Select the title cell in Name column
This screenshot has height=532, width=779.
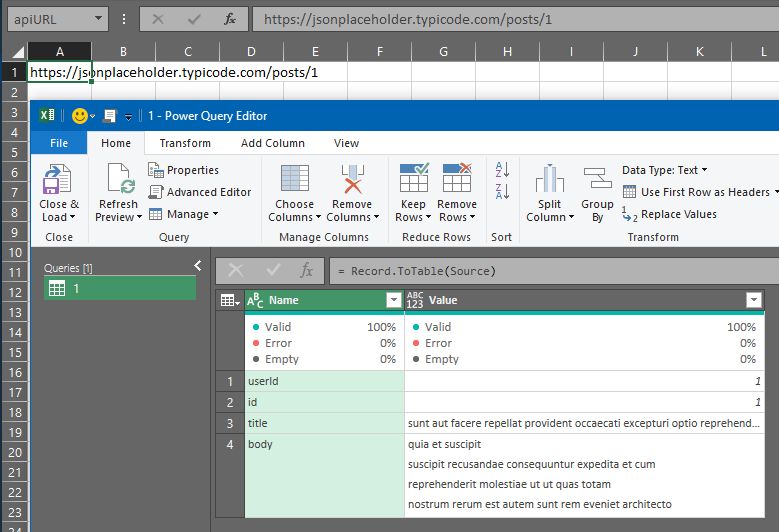pyautogui.click(x=324, y=423)
